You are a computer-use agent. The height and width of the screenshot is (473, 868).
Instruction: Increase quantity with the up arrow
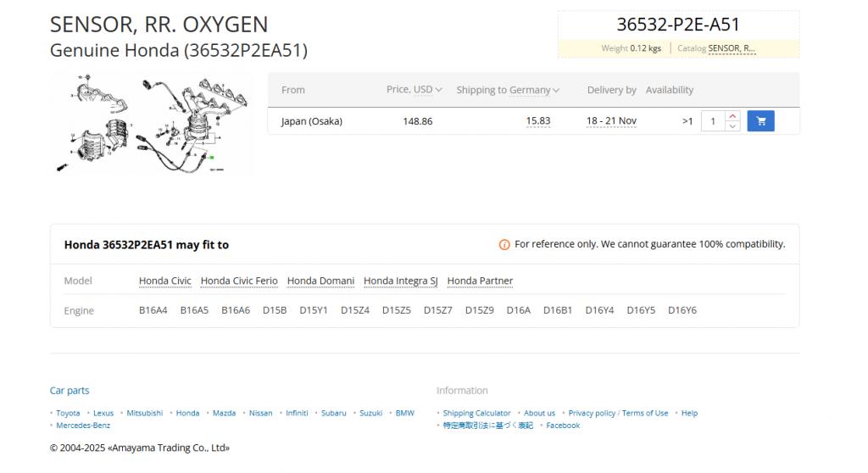(x=733, y=116)
